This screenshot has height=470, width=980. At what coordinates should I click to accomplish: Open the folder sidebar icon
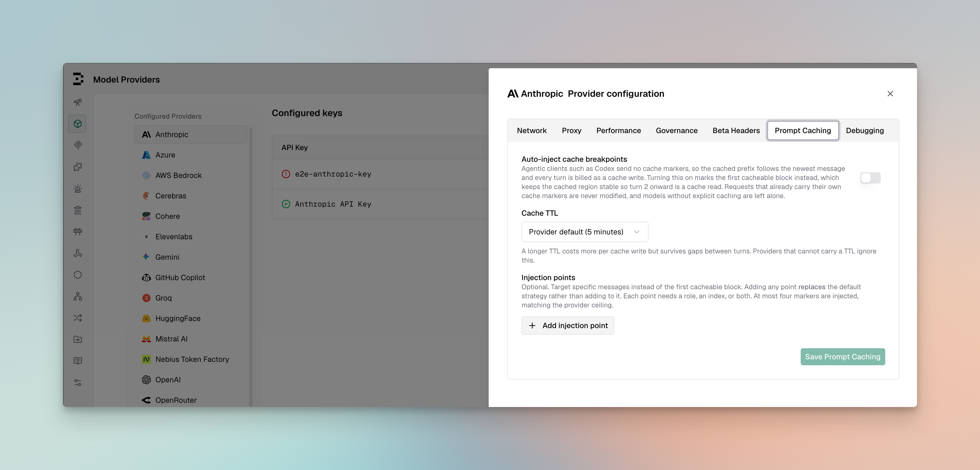click(78, 339)
